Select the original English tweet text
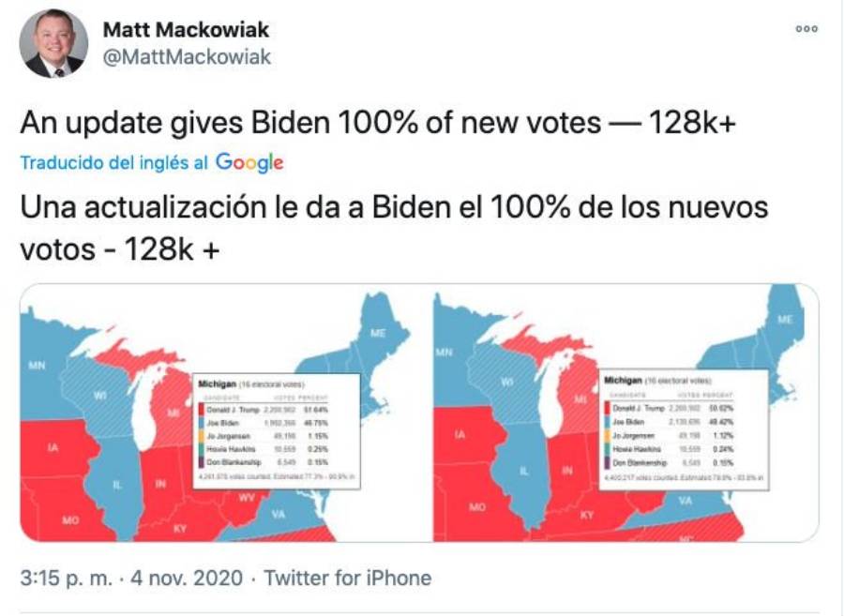844x616 pixels. [378, 123]
